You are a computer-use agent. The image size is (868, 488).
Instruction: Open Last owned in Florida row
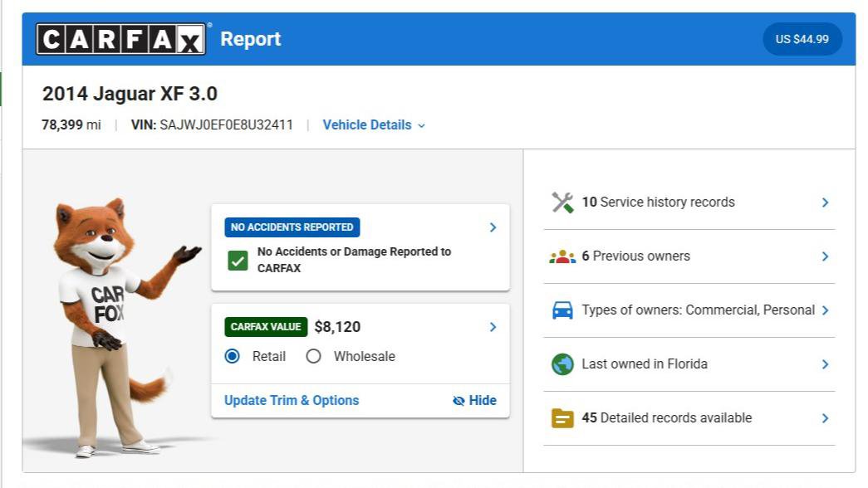pyautogui.click(x=689, y=364)
